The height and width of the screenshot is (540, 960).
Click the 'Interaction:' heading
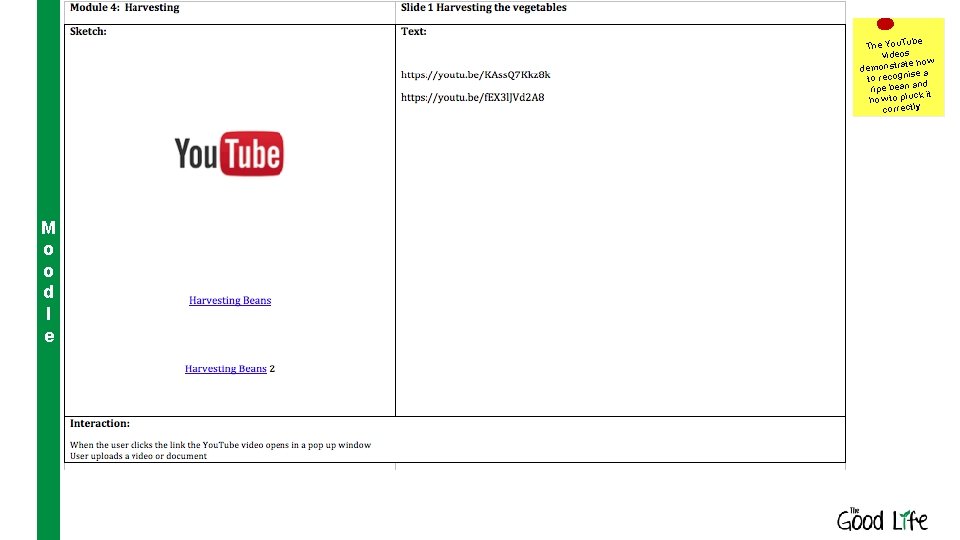100,423
